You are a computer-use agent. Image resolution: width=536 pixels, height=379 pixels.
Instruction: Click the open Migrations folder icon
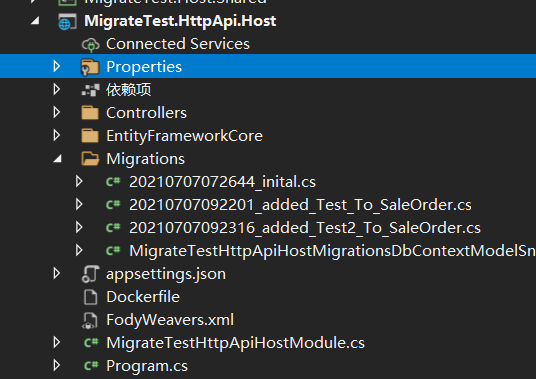coord(90,159)
